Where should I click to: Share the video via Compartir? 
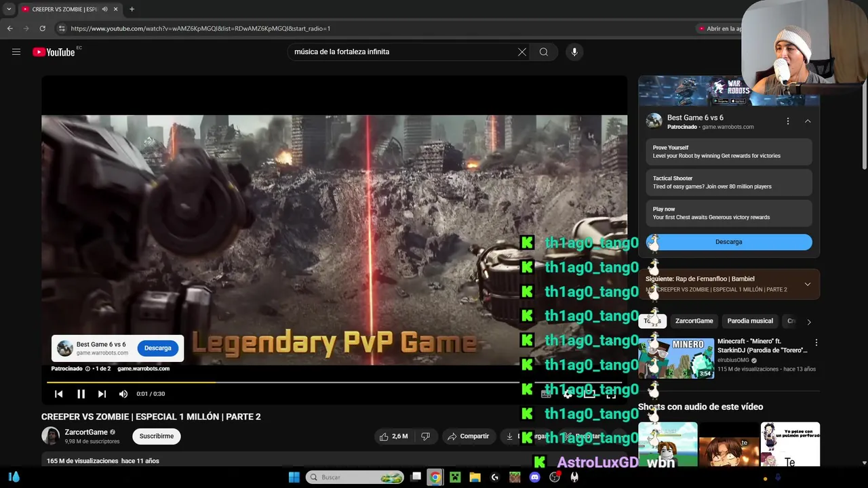pos(469,436)
